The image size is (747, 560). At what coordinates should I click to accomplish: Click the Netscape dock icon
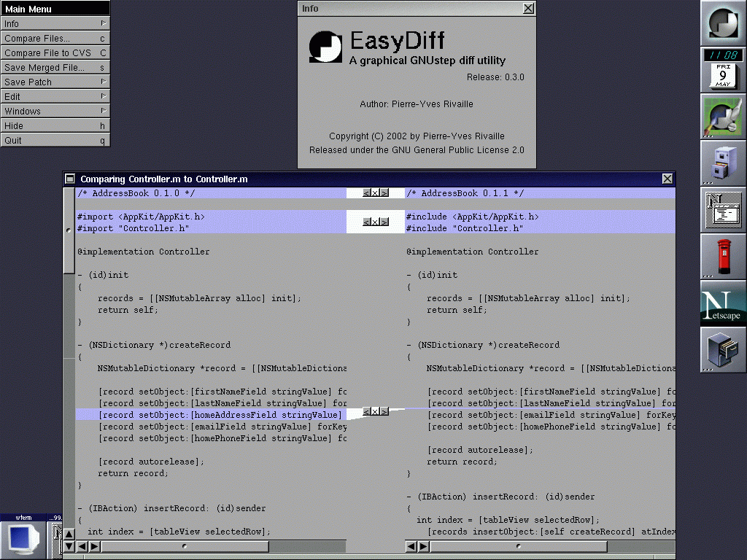[x=724, y=303]
